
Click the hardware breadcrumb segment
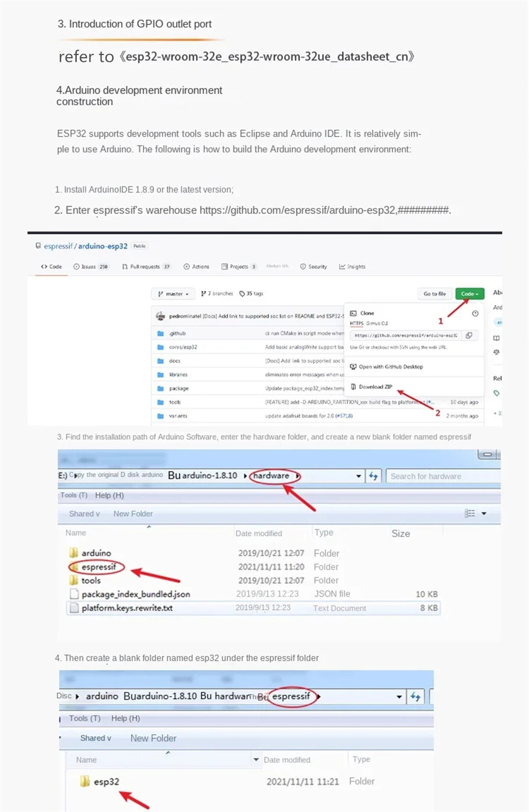(271, 475)
